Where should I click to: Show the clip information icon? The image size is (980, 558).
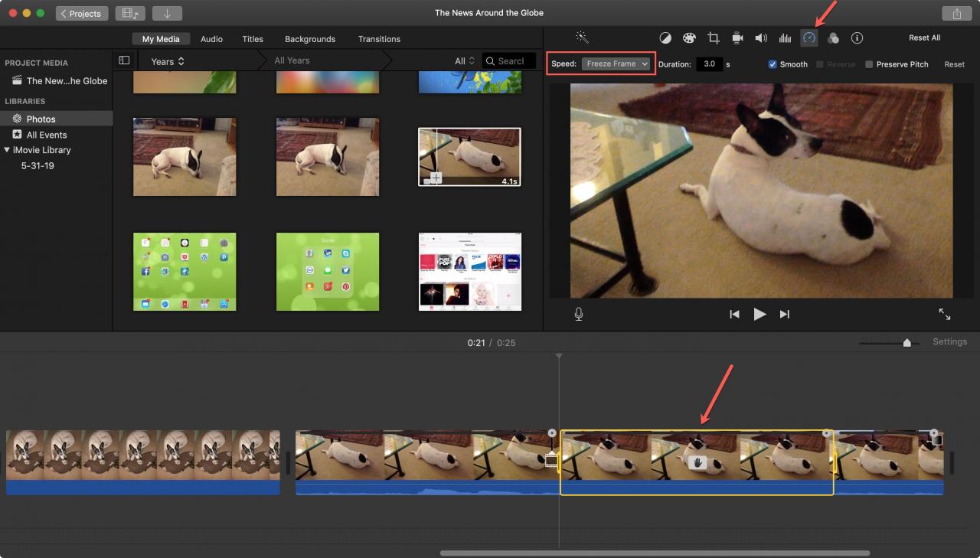(857, 38)
